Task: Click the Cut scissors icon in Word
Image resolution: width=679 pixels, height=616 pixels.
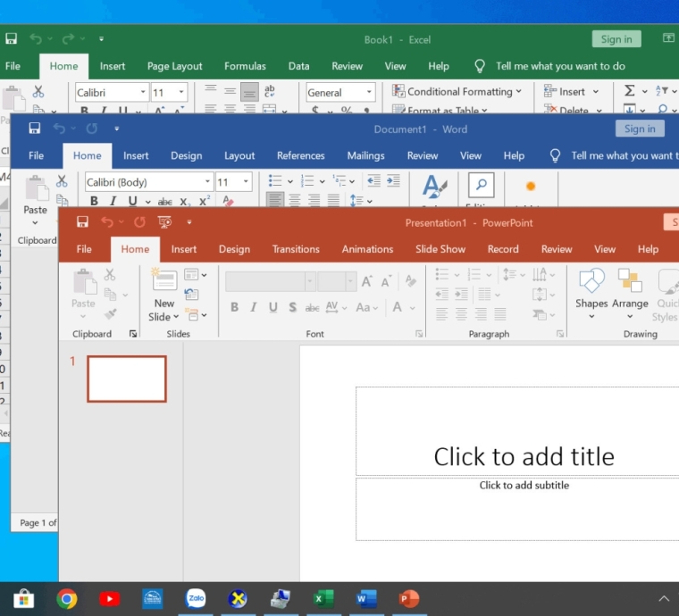Action: (62, 181)
